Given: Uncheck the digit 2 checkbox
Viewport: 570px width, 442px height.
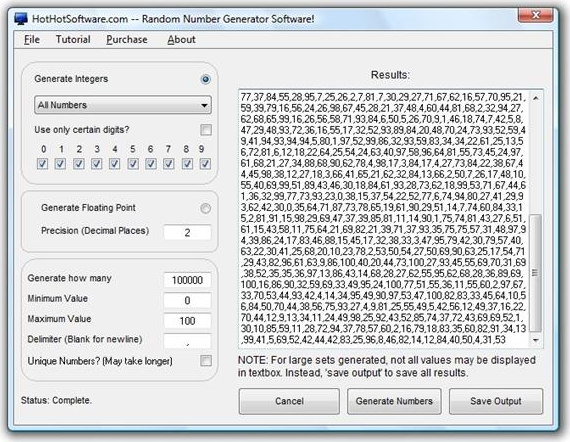Looking at the screenshot, I should [79, 164].
